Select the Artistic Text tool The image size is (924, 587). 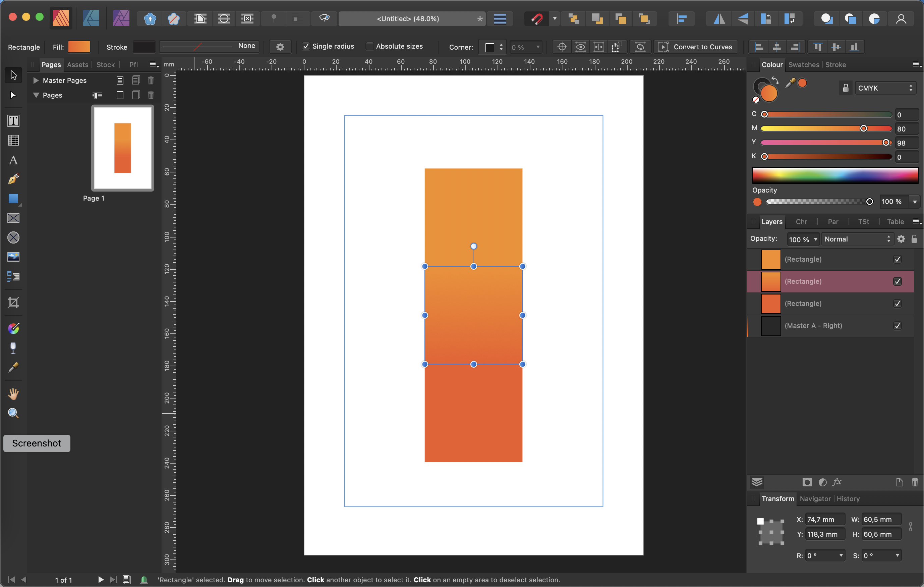(13, 160)
